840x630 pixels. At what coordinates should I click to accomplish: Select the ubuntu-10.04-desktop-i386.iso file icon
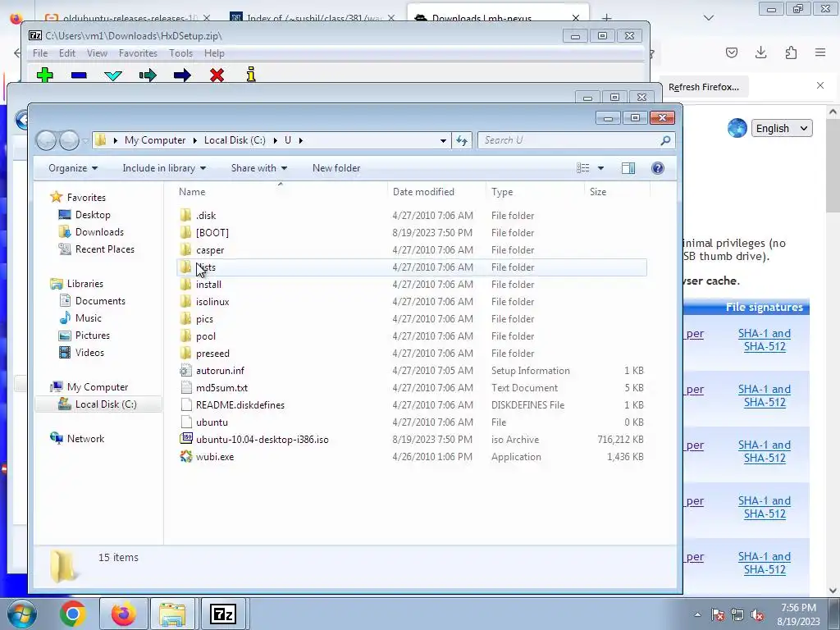(x=185, y=440)
